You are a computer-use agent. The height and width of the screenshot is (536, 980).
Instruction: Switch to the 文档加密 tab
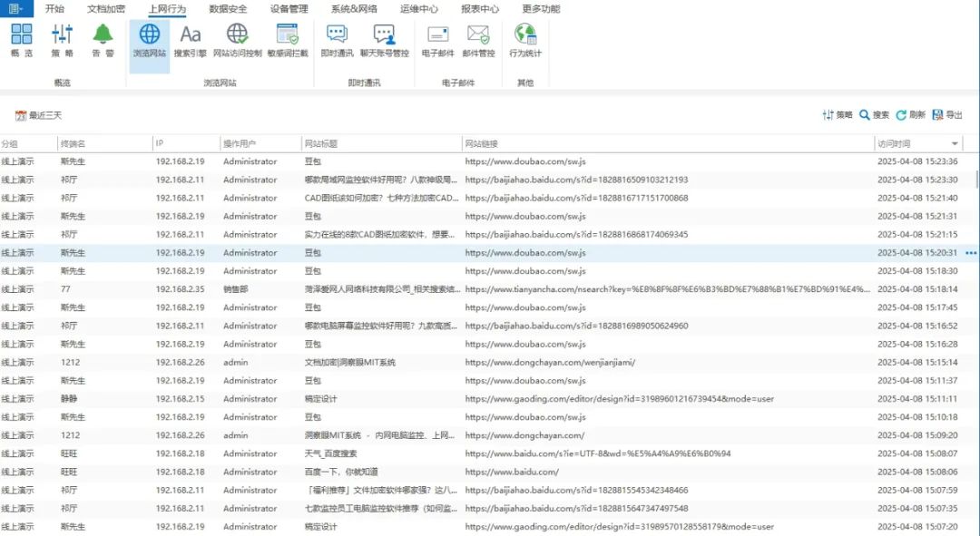tap(105, 9)
